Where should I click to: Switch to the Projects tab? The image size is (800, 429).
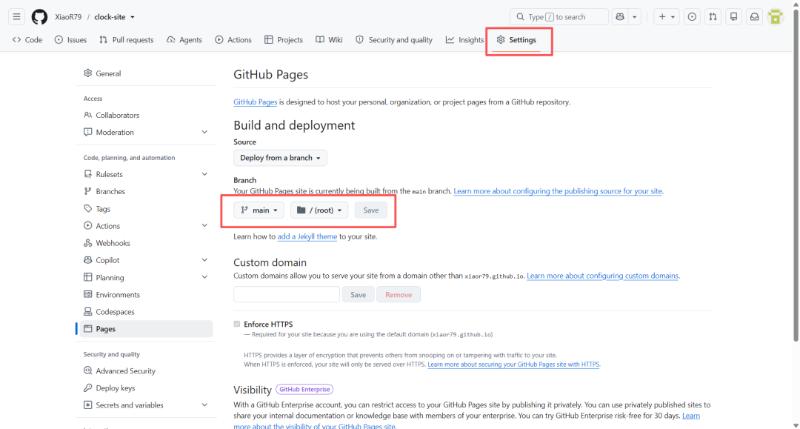point(284,40)
